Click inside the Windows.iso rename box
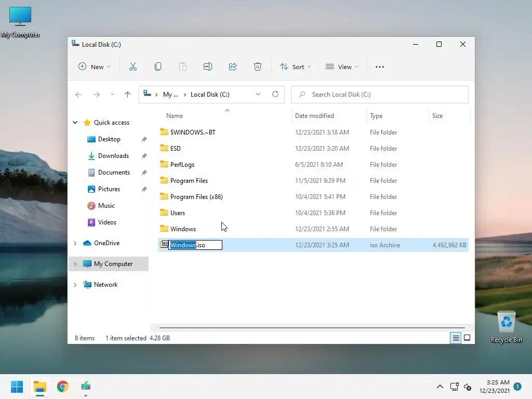Image resolution: width=532 pixels, height=399 pixels. click(195, 245)
